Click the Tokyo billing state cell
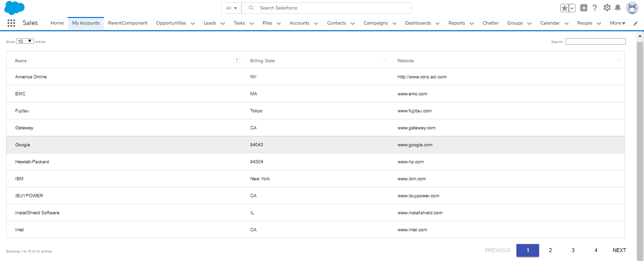Image resolution: width=644 pixels, height=261 pixels. coord(256,111)
